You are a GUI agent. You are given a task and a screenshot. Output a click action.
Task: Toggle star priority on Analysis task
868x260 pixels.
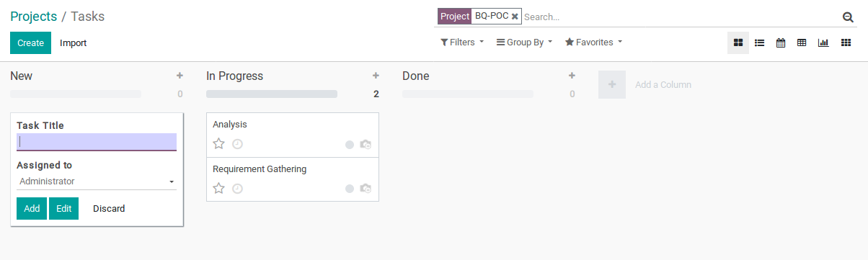[219, 144]
